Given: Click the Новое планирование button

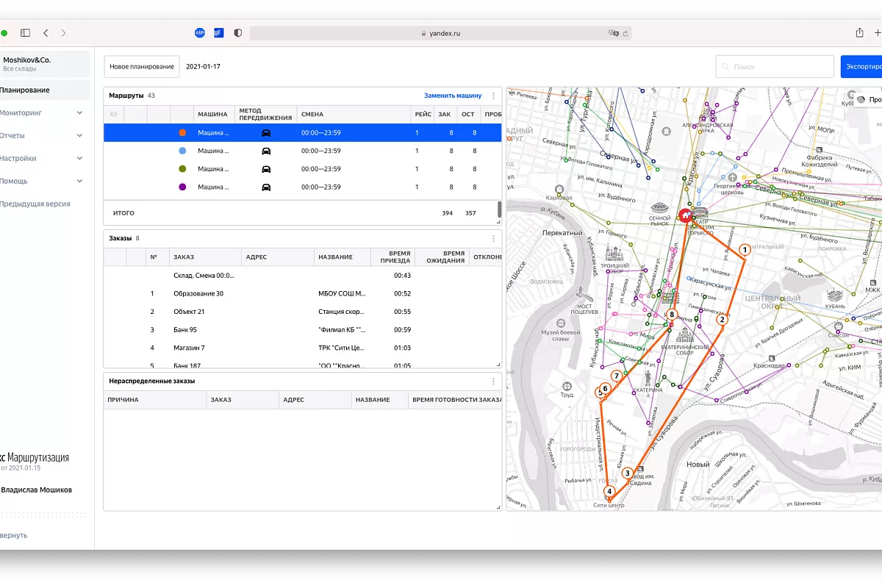Looking at the screenshot, I should [141, 66].
